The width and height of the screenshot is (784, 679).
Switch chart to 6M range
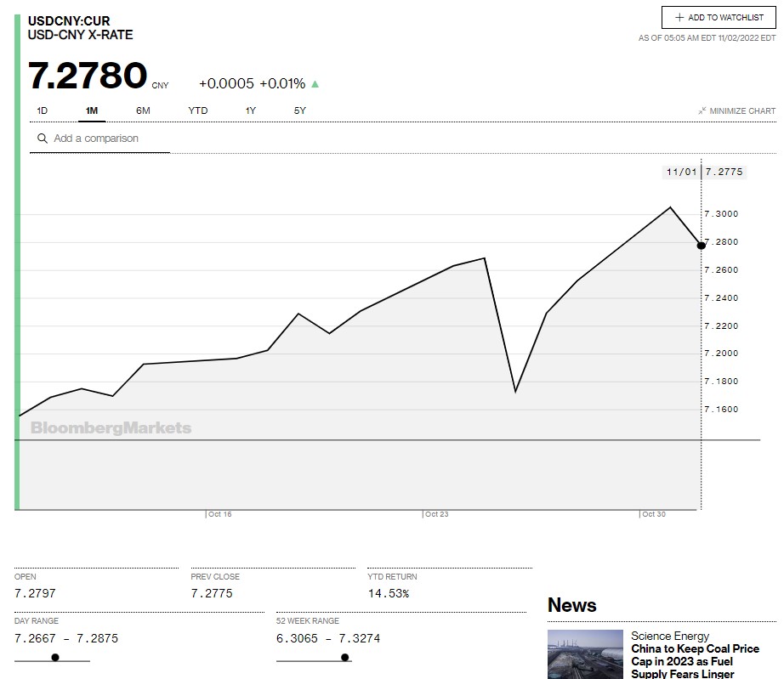pos(143,110)
